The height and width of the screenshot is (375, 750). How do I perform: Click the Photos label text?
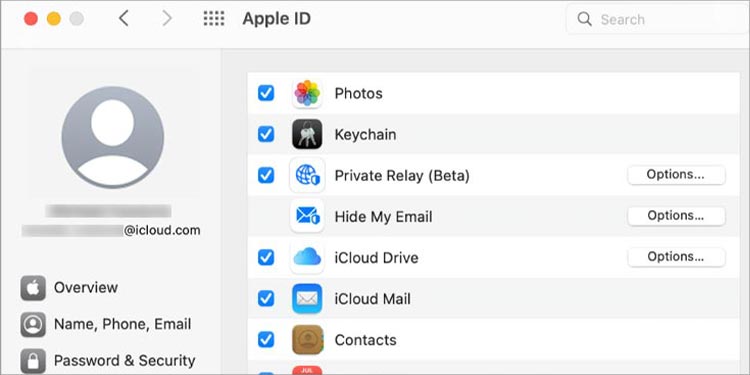tap(358, 93)
